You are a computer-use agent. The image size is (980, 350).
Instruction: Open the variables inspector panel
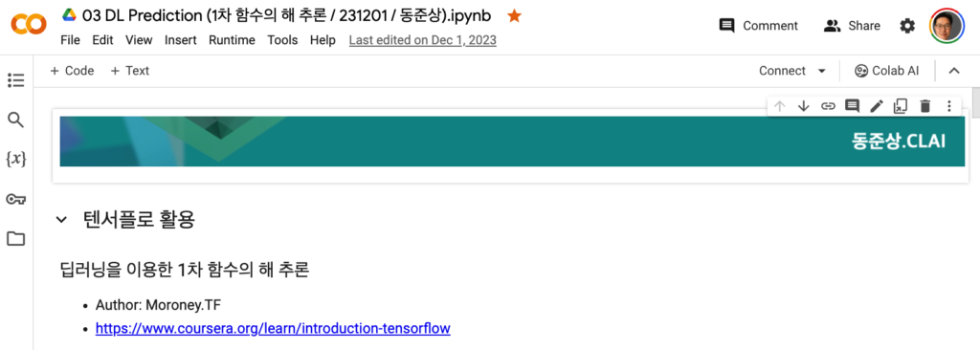click(15, 160)
